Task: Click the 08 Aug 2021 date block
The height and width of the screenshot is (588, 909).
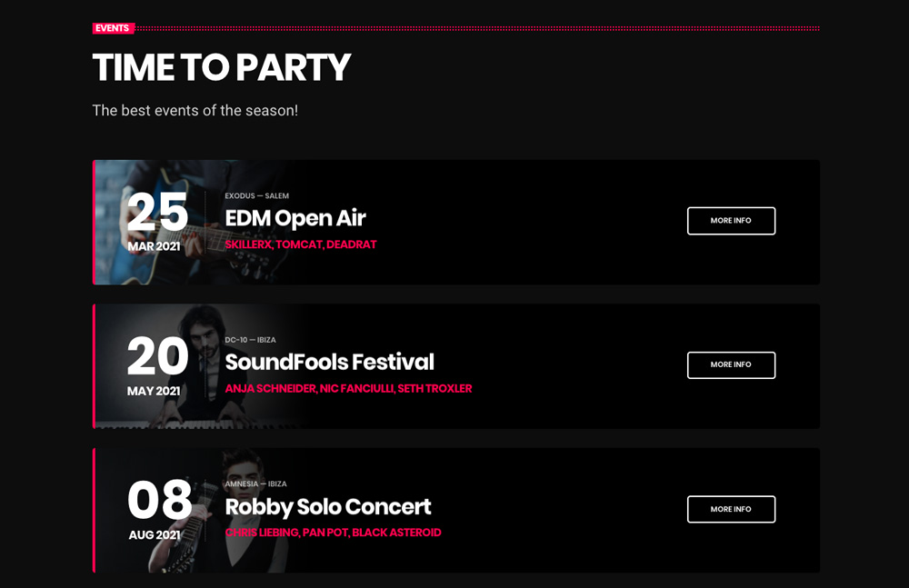Action: tap(158, 509)
